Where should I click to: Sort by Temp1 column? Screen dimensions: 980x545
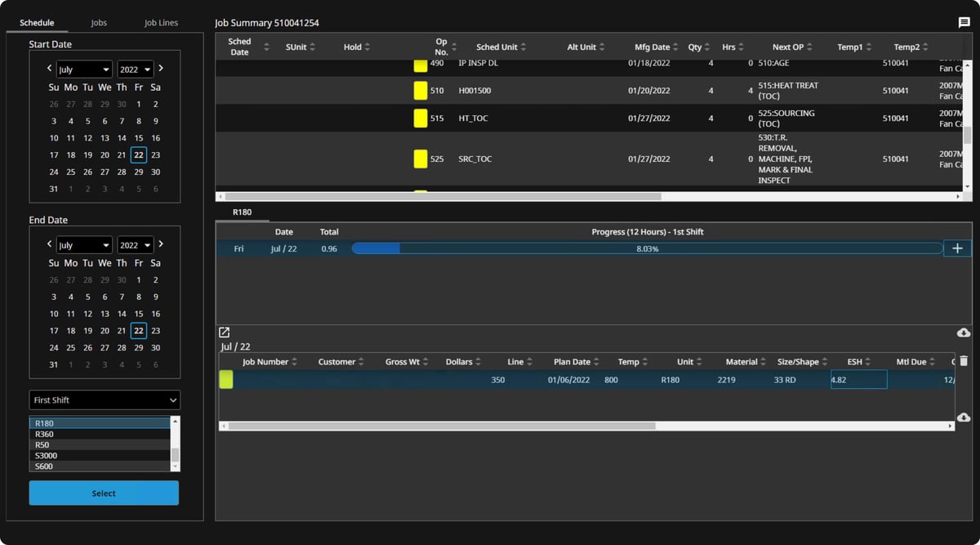point(869,47)
